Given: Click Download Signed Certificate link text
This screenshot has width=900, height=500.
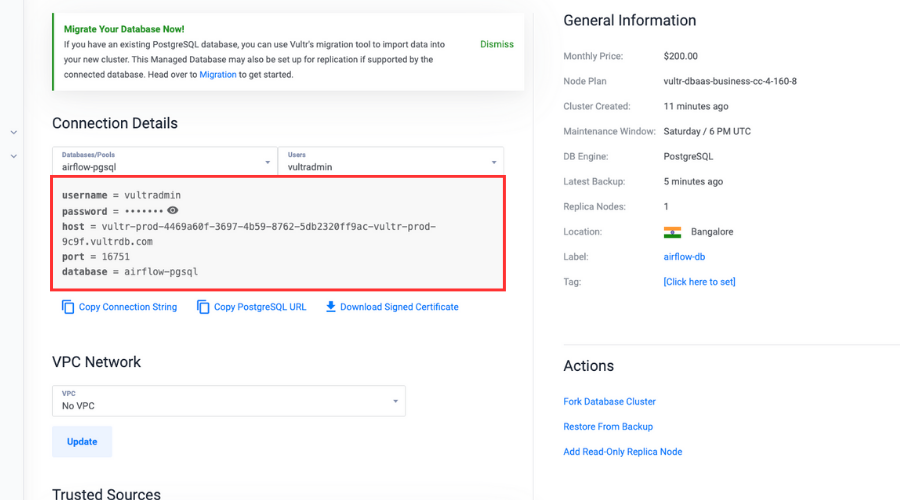Looking at the screenshot, I should click(399, 307).
